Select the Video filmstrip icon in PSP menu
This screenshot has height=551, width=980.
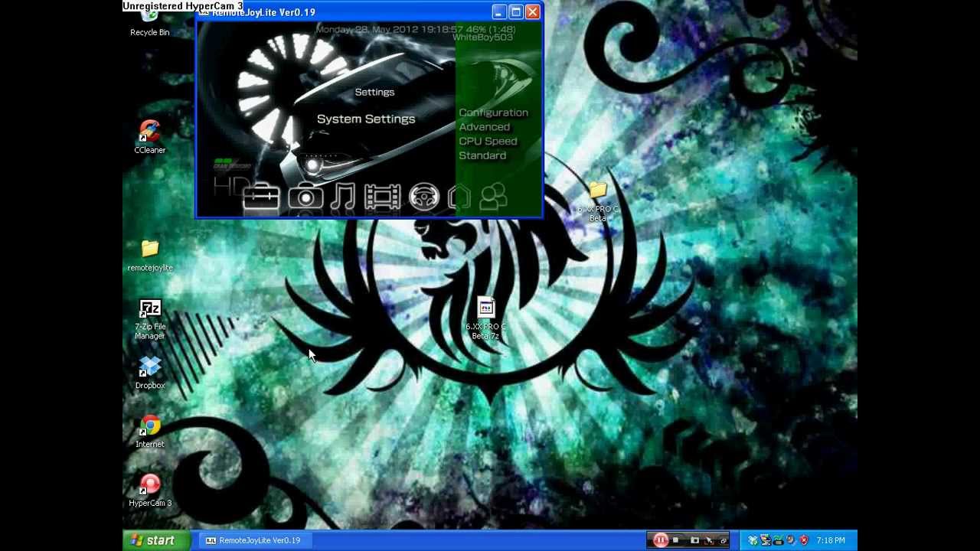coord(382,197)
